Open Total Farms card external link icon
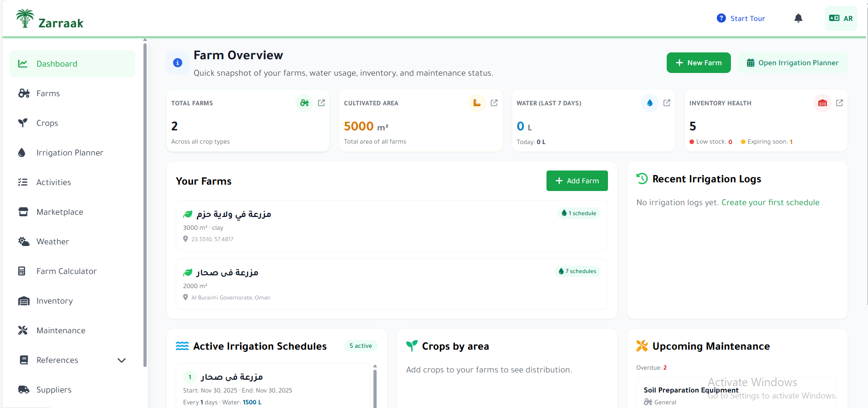Viewport: 868px width, 408px height. [x=322, y=103]
